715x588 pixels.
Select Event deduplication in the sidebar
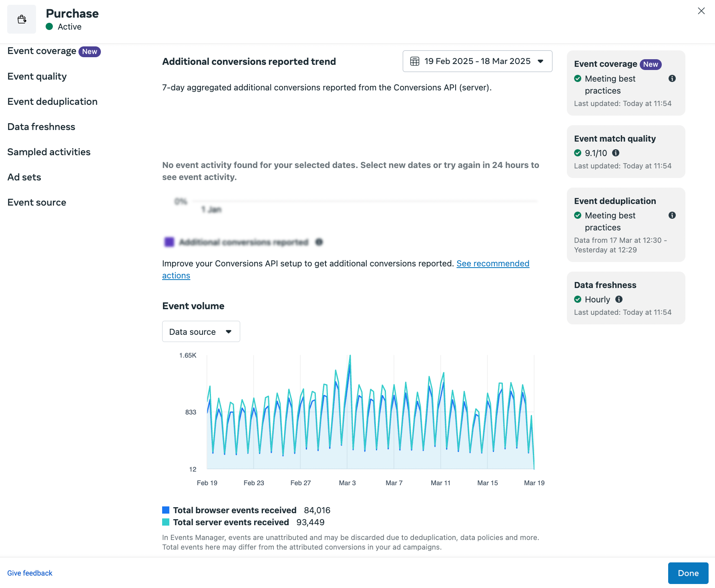point(52,102)
